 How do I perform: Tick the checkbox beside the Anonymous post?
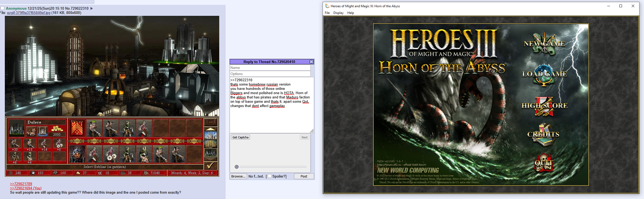[x=2, y=8]
